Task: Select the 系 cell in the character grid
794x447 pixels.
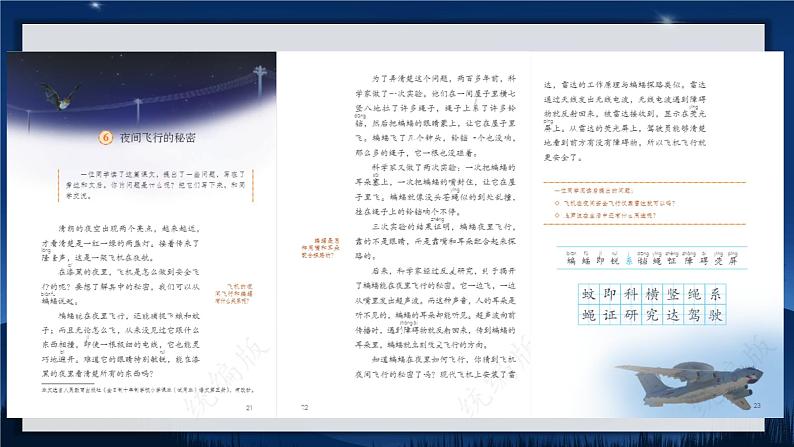Action: tap(716, 294)
